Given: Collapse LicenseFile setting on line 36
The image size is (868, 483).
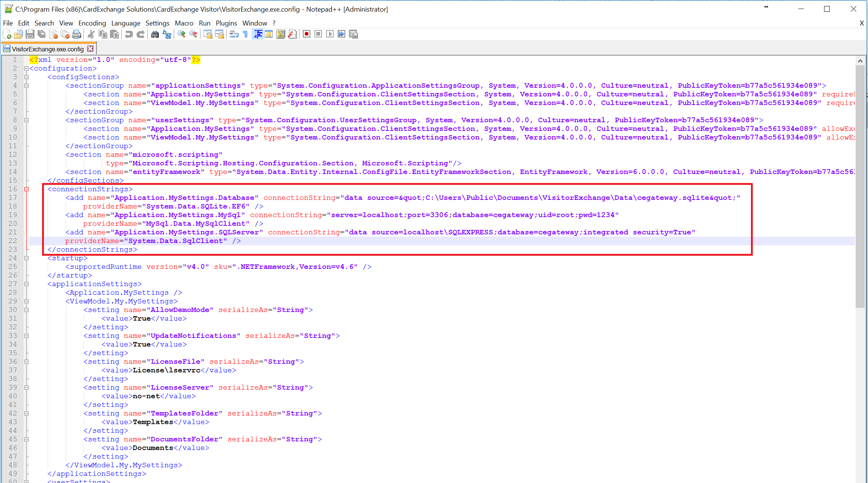Looking at the screenshot, I should tap(26, 362).
